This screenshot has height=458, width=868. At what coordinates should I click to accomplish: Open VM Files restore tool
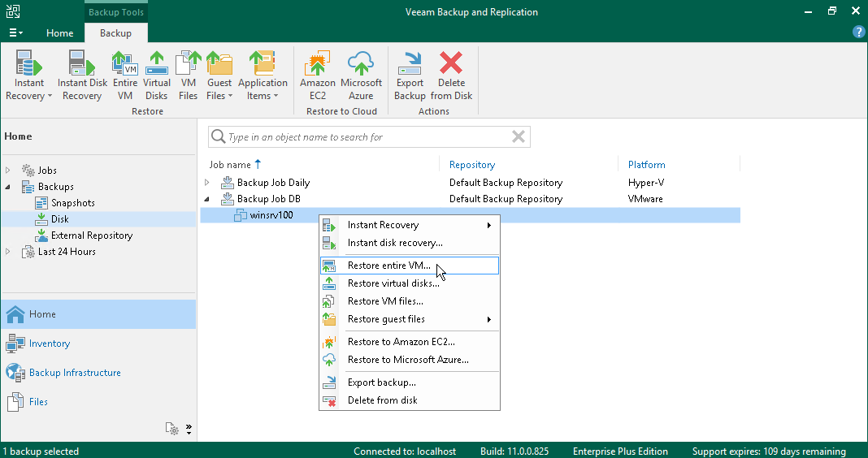(x=188, y=76)
